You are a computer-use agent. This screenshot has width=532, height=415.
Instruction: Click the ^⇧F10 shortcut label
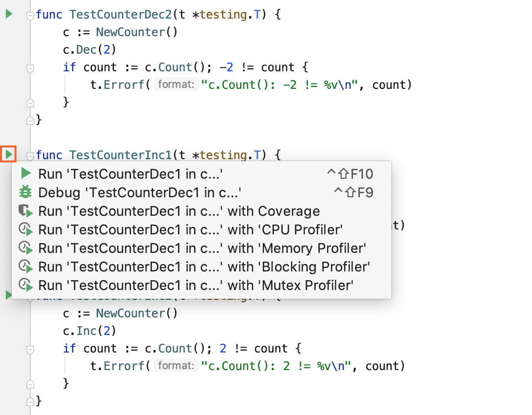[350, 174]
